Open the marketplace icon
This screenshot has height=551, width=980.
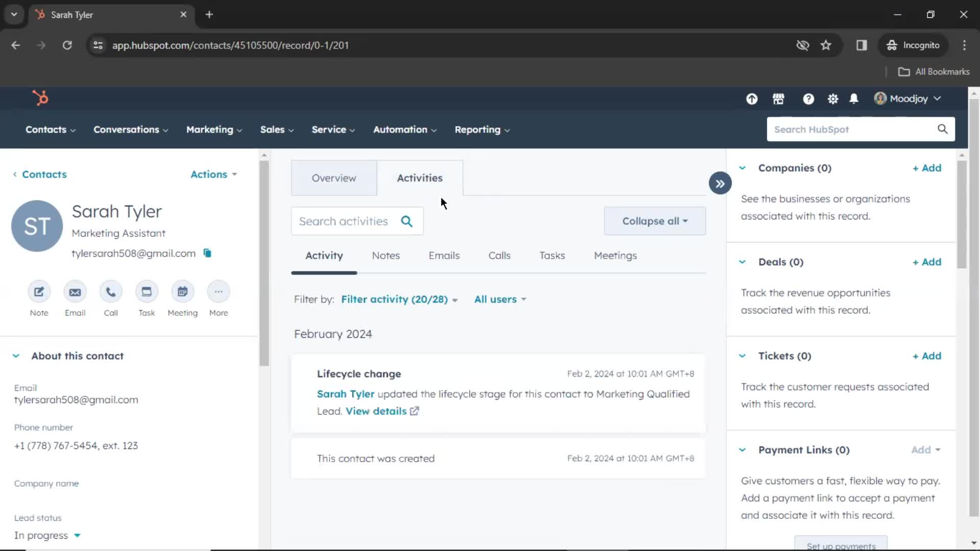(778, 99)
